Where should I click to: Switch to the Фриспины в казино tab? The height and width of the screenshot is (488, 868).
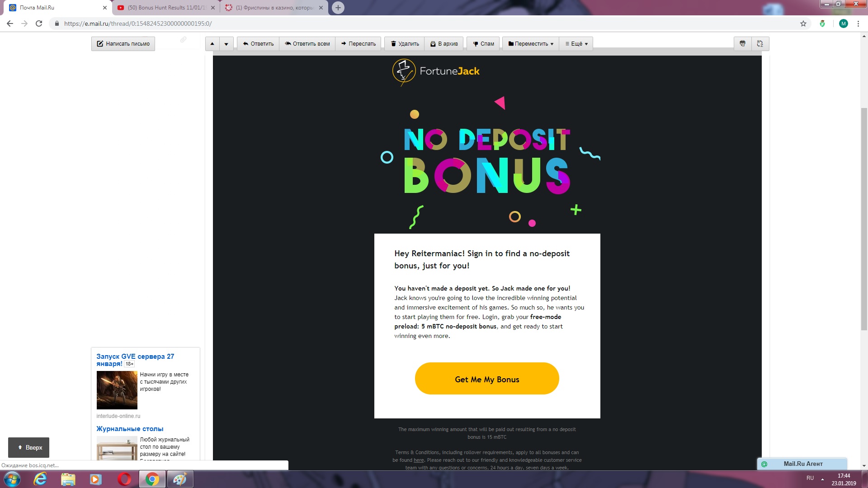click(x=274, y=8)
